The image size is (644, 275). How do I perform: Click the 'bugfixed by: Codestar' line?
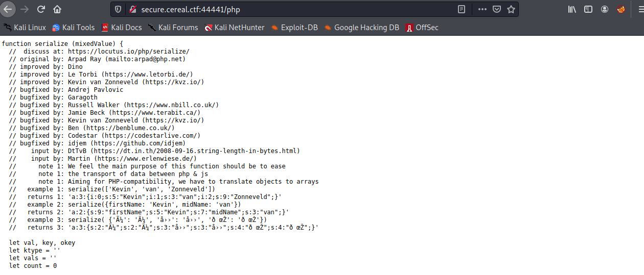(104, 136)
